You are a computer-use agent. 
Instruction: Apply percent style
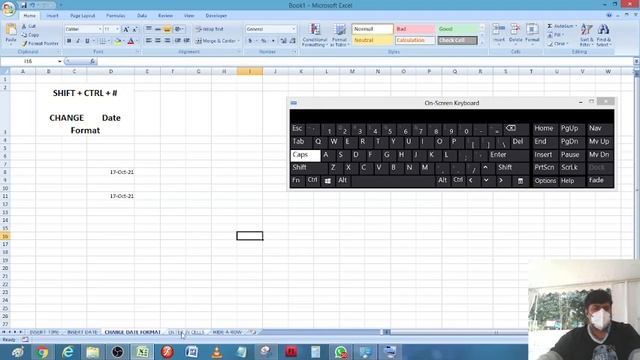point(264,41)
